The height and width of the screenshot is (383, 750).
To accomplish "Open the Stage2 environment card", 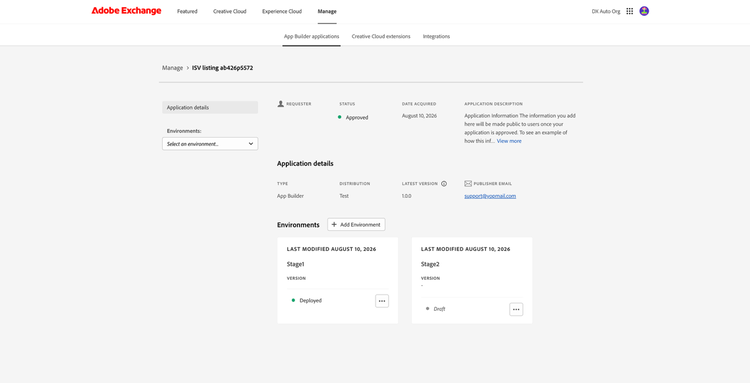I will click(x=472, y=281).
